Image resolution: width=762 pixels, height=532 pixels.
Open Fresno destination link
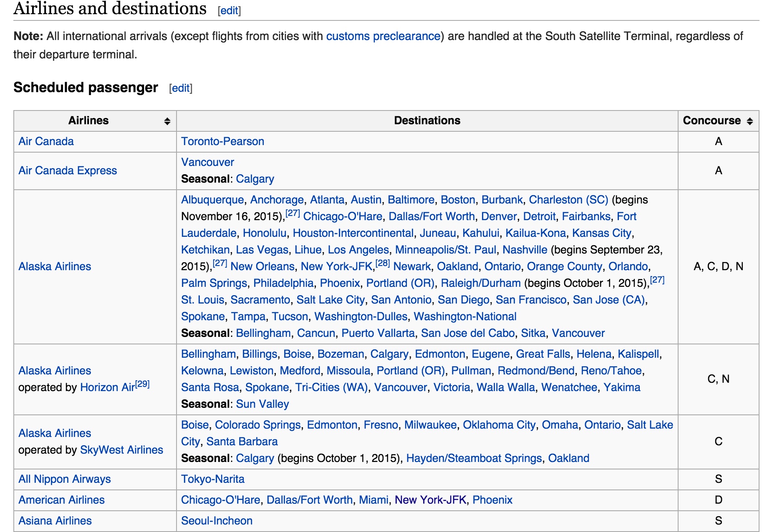381,425
